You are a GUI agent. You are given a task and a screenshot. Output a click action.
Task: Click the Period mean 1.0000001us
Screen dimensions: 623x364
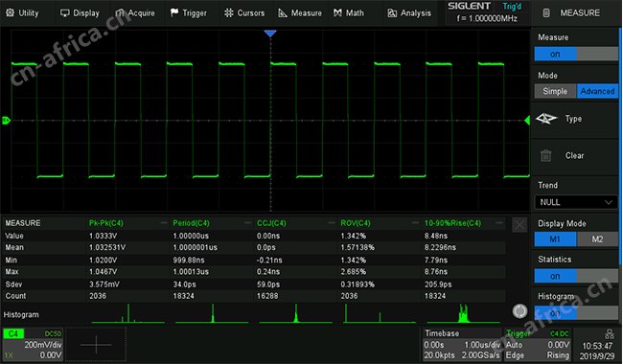point(195,247)
